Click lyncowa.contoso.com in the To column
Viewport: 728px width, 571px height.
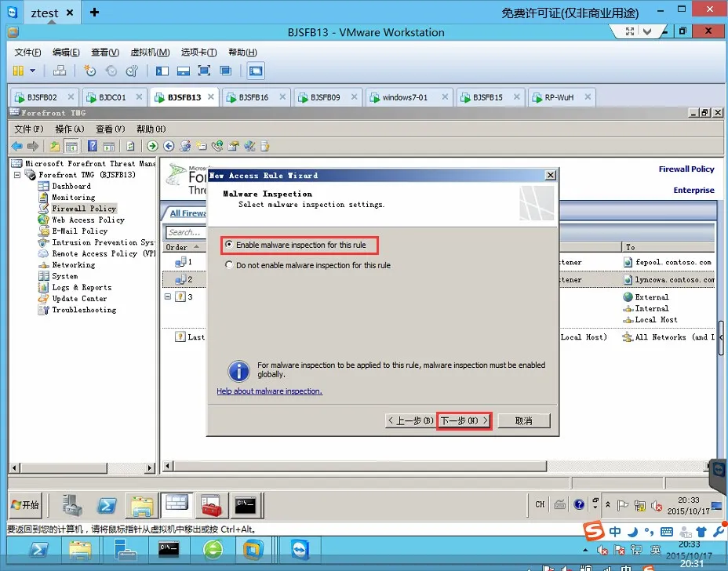tap(675, 280)
